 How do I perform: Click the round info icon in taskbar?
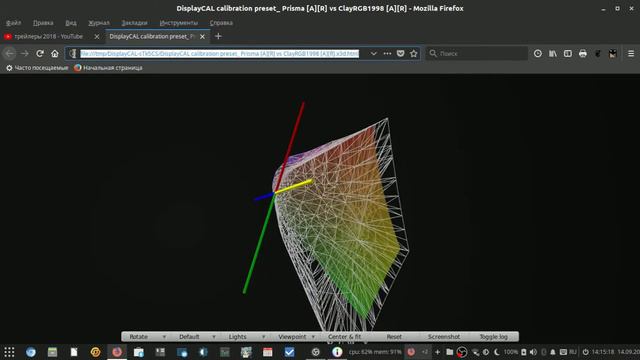click(x=337, y=352)
